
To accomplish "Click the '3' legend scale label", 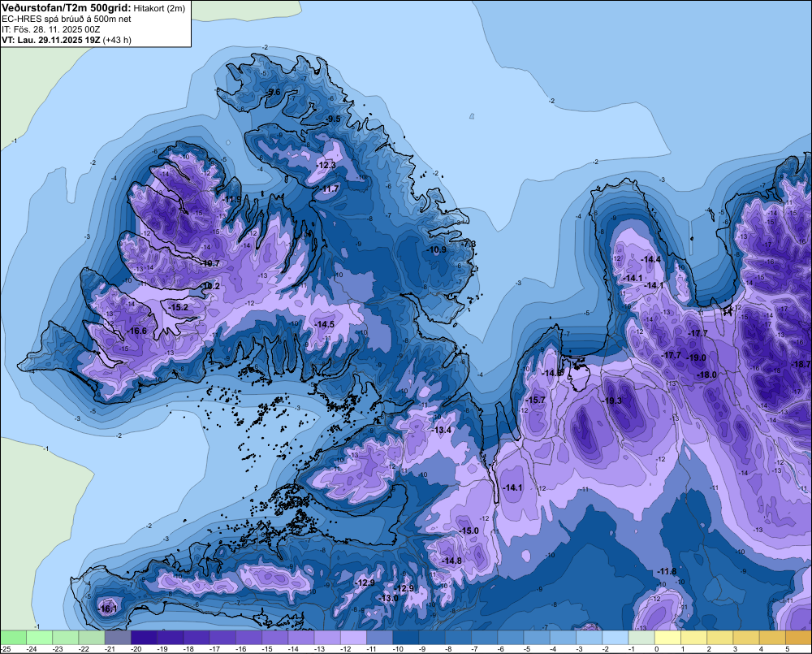I will pyautogui.click(x=736, y=649).
